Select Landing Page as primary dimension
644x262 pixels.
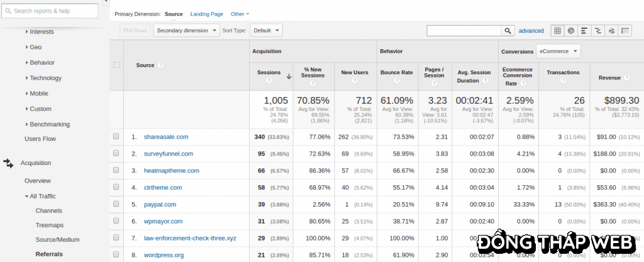point(206,14)
